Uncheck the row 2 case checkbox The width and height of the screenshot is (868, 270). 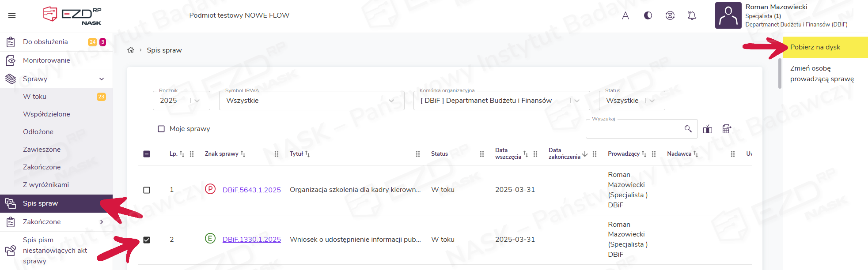coord(147,240)
